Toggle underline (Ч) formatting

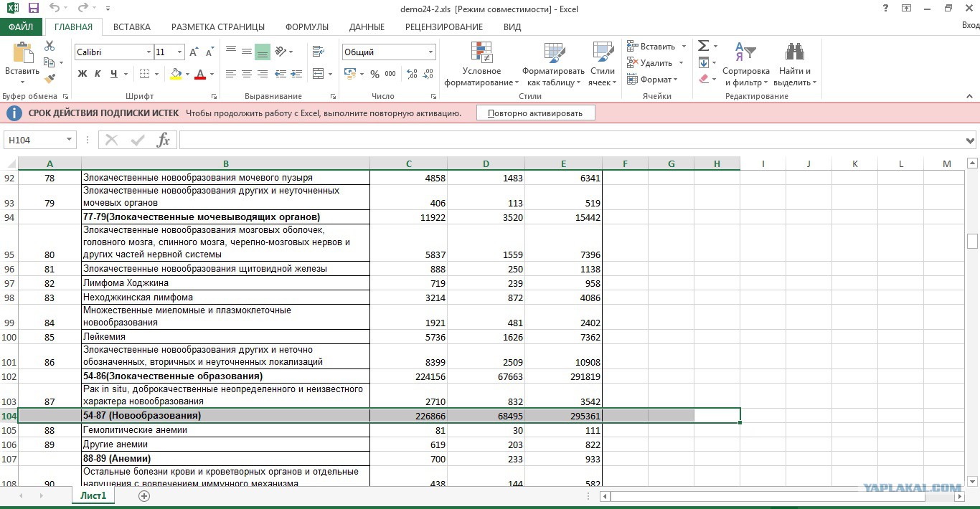(115, 74)
